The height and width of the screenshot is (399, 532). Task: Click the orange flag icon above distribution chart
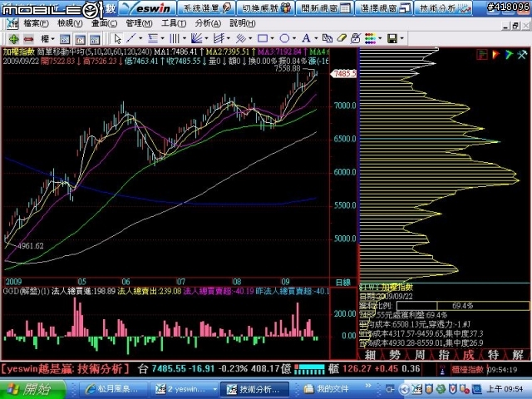496,55
